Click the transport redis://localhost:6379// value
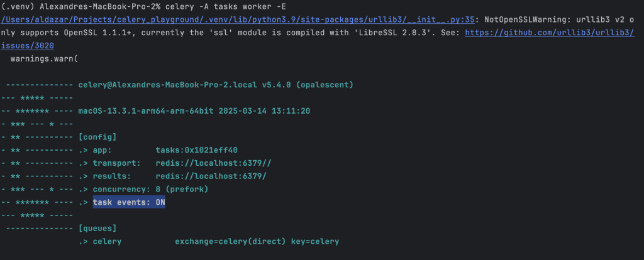644x260 pixels. coord(214,163)
